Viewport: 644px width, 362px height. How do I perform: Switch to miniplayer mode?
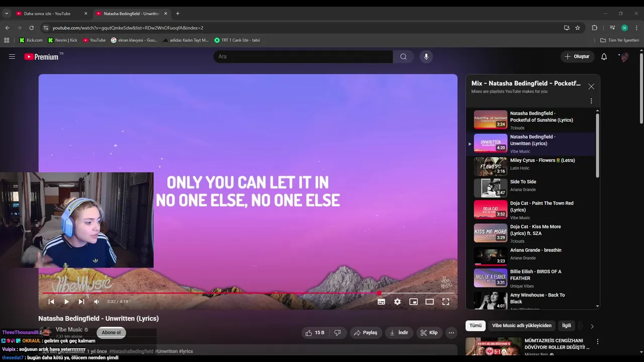414,302
